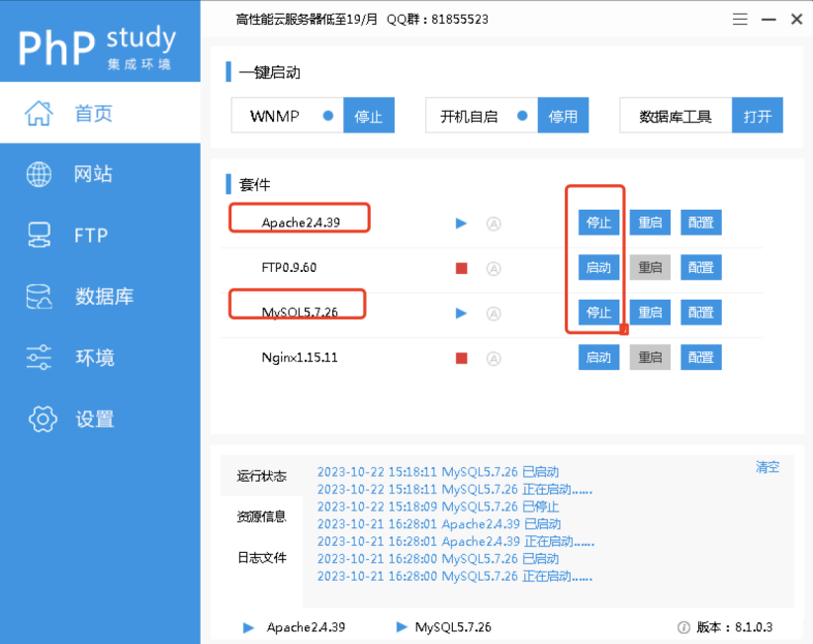Open the hamburger menu in title bar
This screenshot has height=644, width=813.
pos(740,19)
